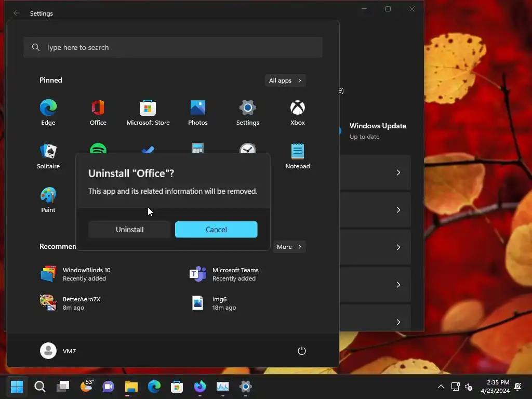Switch to Settings app on taskbar

[246, 387]
